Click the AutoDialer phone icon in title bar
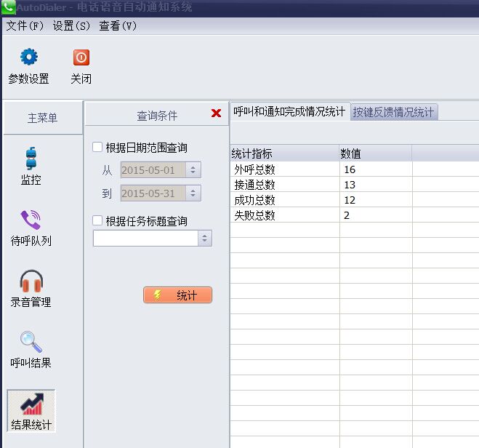This screenshot has height=448, width=479. click(x=8, y=8)
